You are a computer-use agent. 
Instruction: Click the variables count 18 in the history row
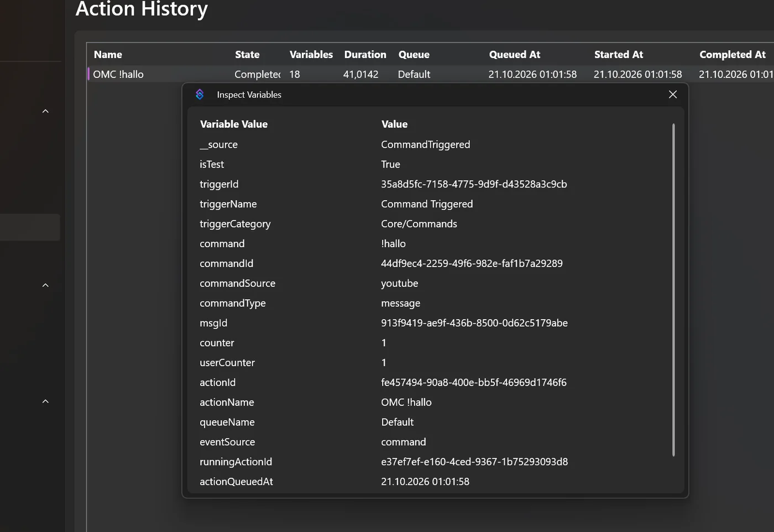click(x=295, y=75)
